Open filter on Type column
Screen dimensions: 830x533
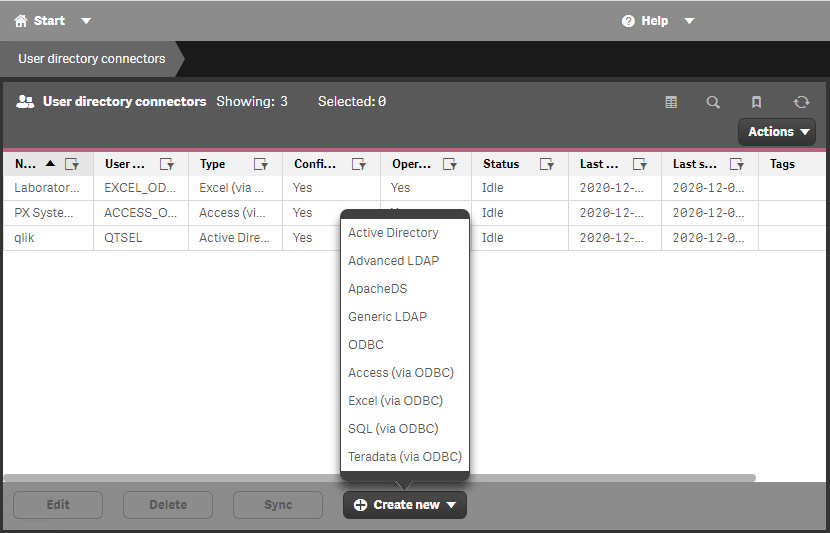260,164
